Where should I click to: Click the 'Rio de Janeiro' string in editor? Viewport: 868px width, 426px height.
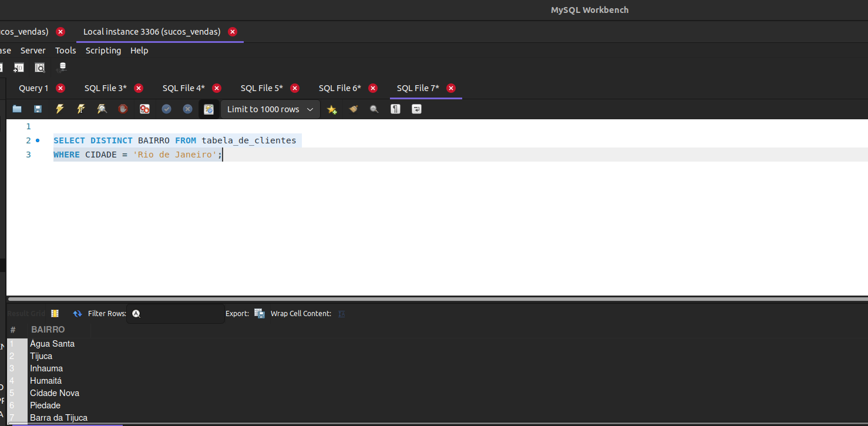point(175,155)
